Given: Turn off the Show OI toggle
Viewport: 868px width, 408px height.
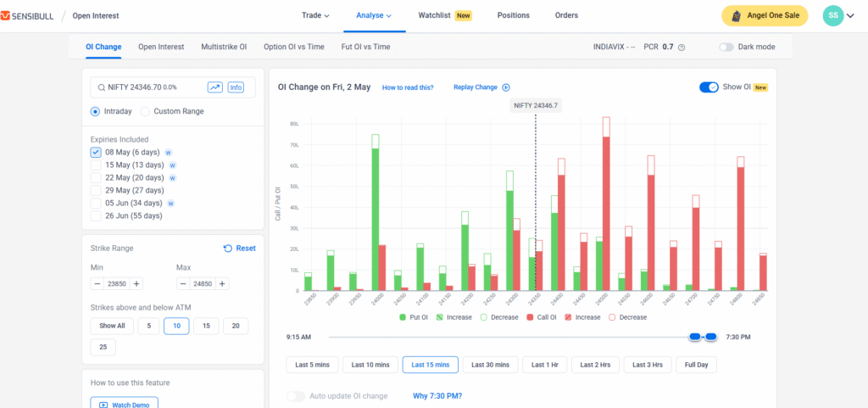Looking at the screenshot, I should pyautogui.click(x=709, y=87).
